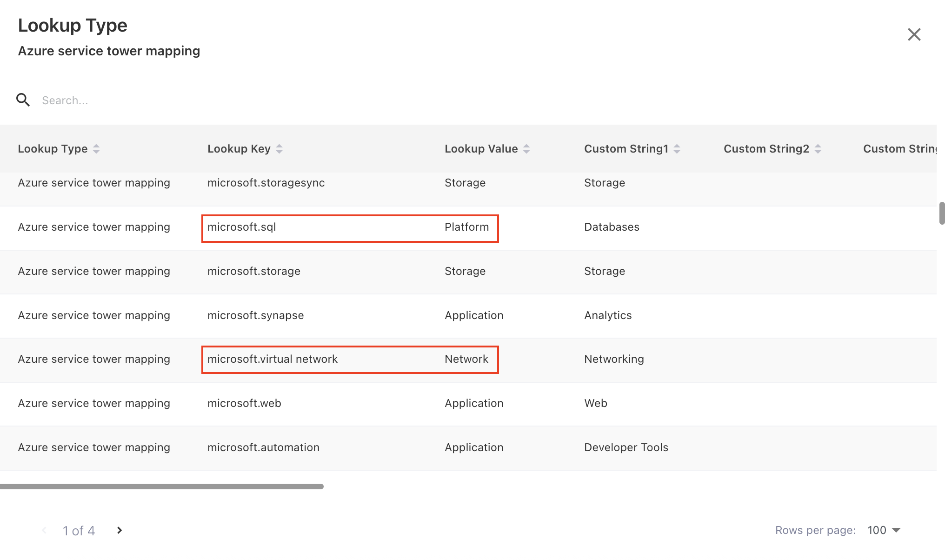
Task: Sort by the Lookup Type column icon
Action: point(96,148)
